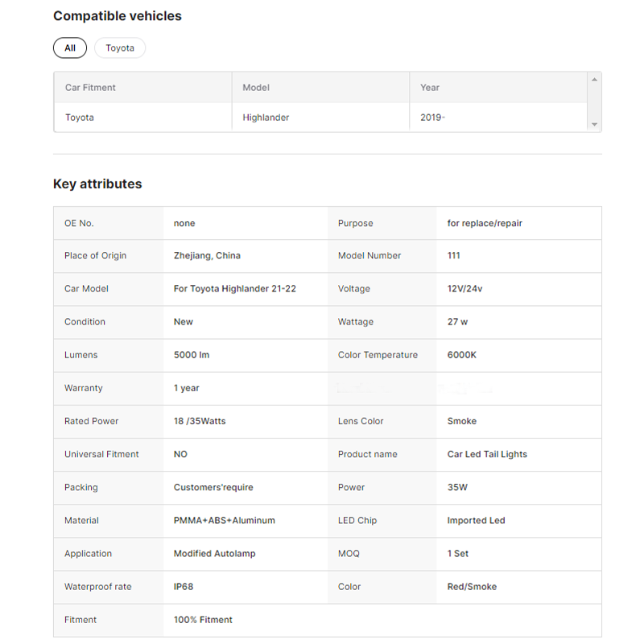Click the Car Fitment column header
Screen dimensions: 644x644
[x=90, y=88]
